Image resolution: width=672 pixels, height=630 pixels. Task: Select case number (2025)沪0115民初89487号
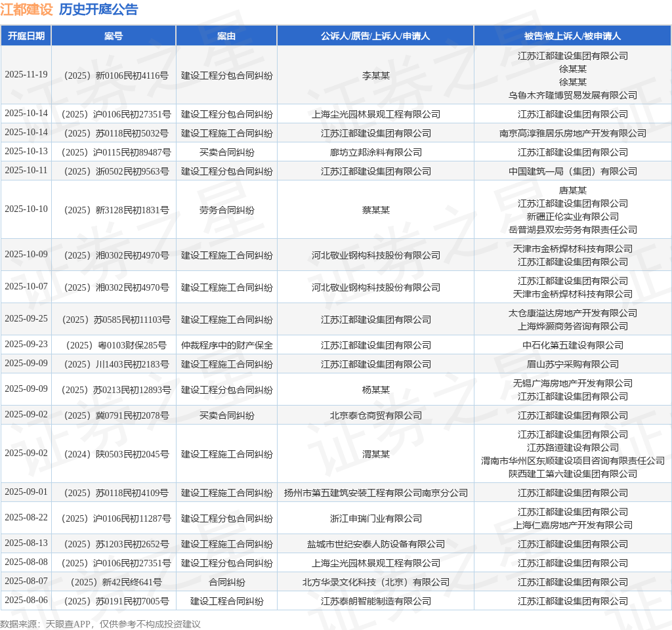[x=116, y=152]
